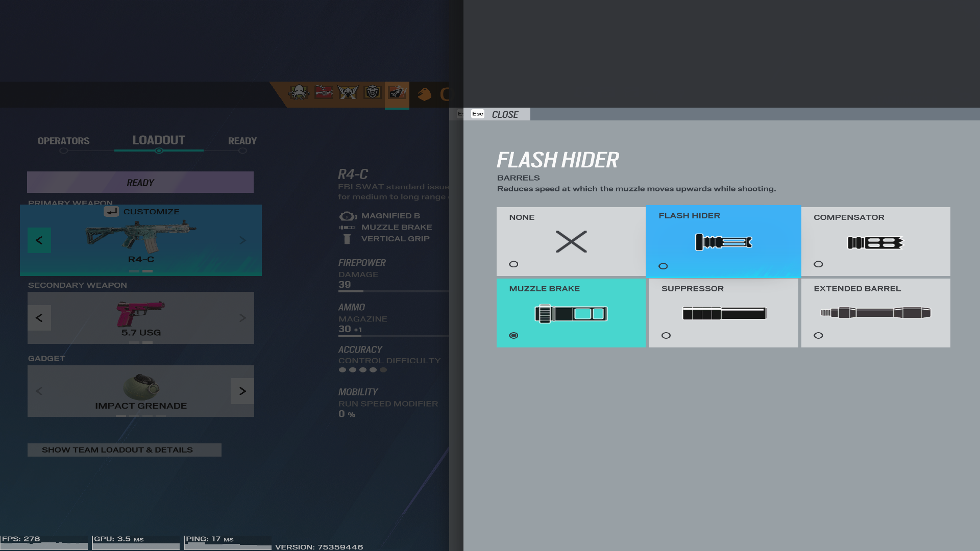The width and height of the screenshot is (980, 551).
Task: Go to next gadget after Impact Grenade
Action: tap(242, 391)
